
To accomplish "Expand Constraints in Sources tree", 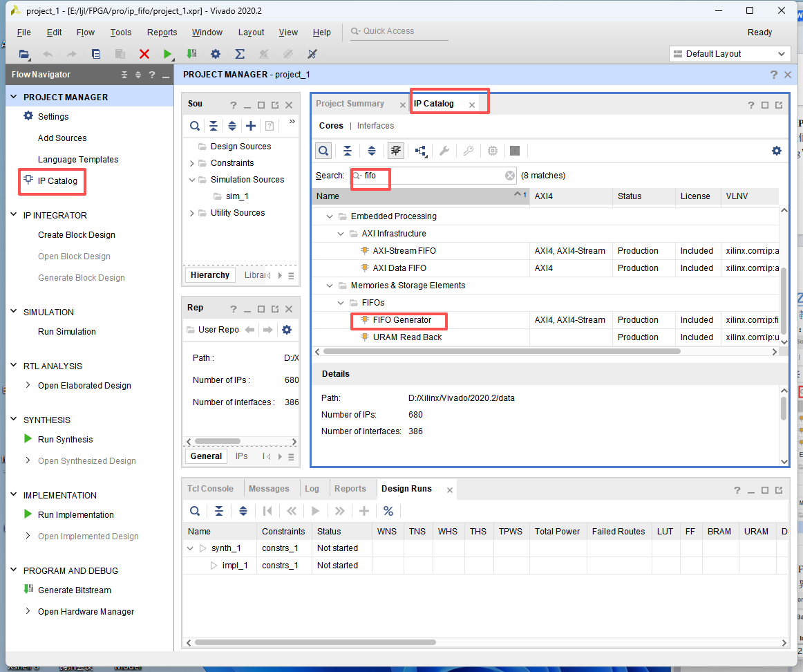I will click(192, 163).
